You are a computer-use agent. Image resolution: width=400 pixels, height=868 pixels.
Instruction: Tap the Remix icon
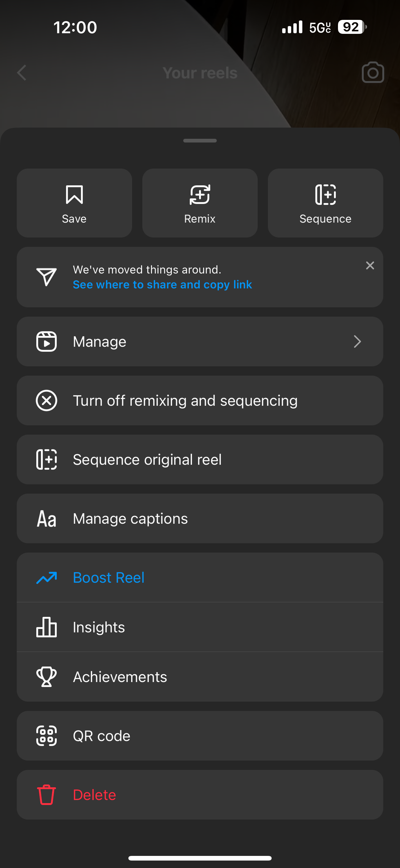200,195
